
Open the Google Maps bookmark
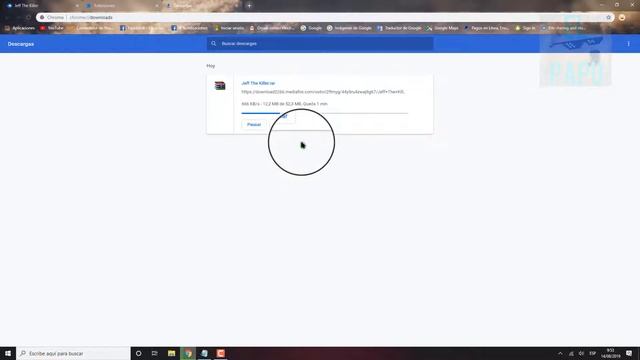443,28
